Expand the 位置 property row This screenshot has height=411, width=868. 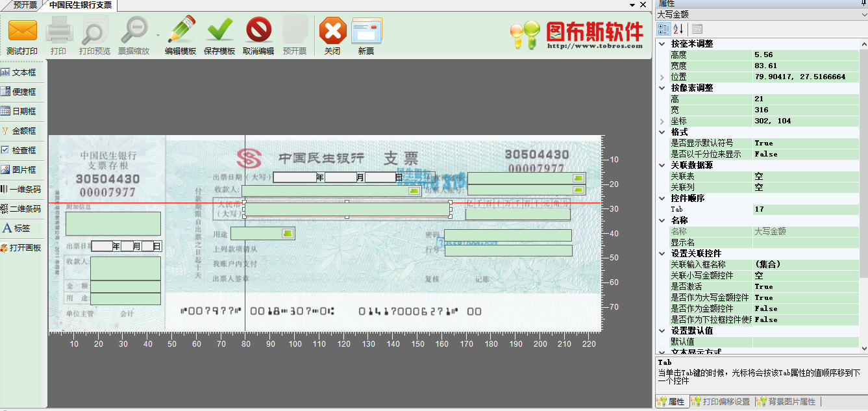point(662,77)
